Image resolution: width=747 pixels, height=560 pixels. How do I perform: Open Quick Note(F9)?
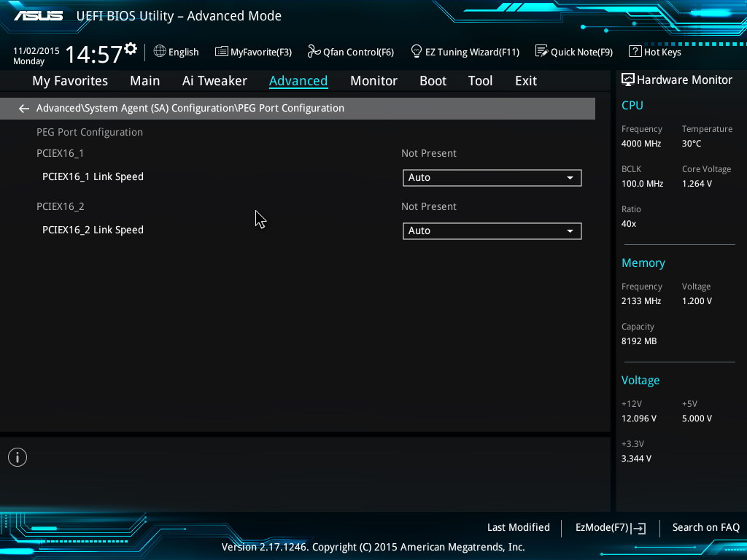click(x=573, y=52)
